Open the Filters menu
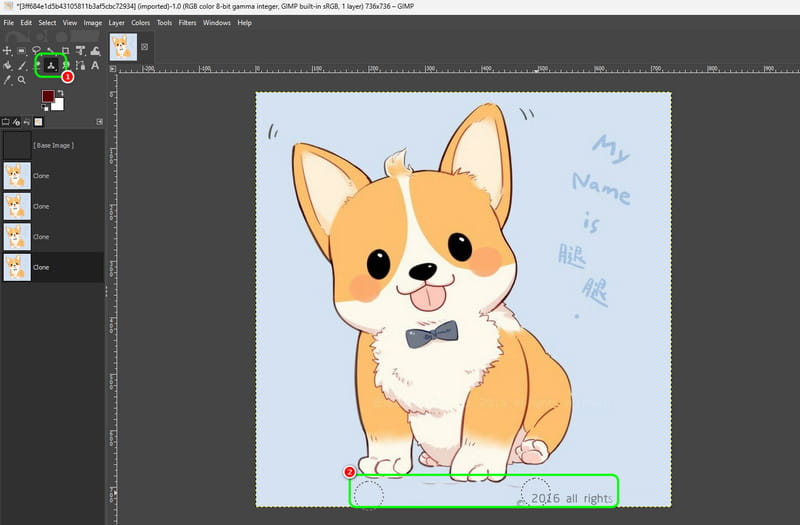The image size is (800, 525). (x=187, y=22)
